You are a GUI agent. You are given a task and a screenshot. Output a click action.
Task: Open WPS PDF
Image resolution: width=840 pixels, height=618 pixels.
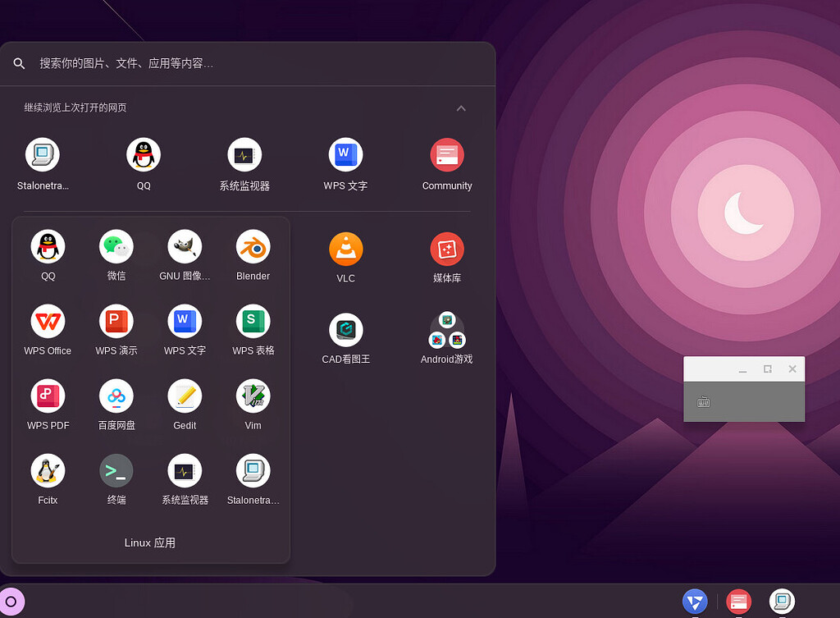48,396
